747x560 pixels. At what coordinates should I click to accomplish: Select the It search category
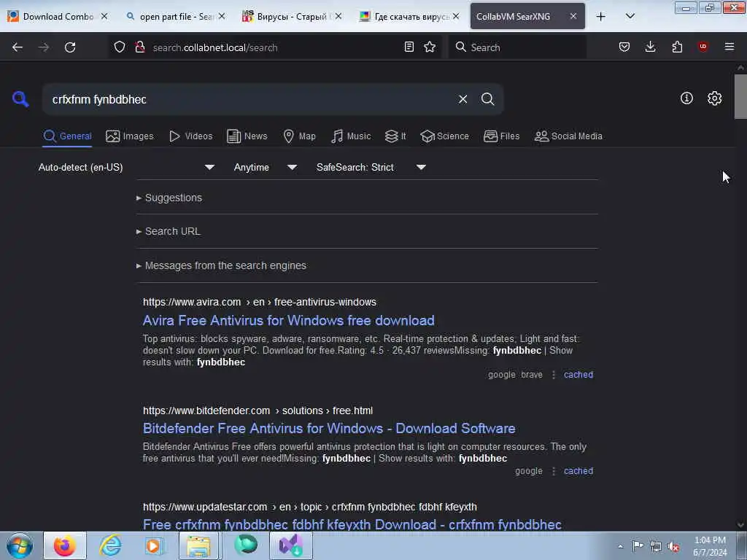[395, 136]
